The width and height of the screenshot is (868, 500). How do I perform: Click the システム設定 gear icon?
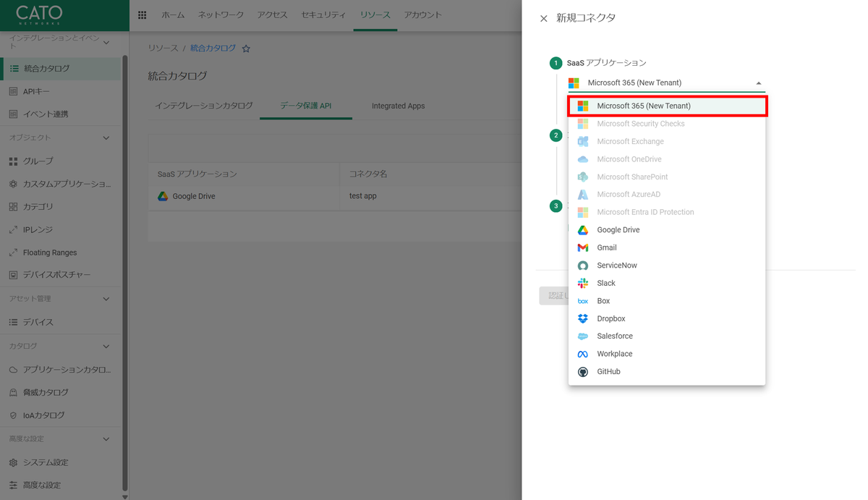(14, 462)
